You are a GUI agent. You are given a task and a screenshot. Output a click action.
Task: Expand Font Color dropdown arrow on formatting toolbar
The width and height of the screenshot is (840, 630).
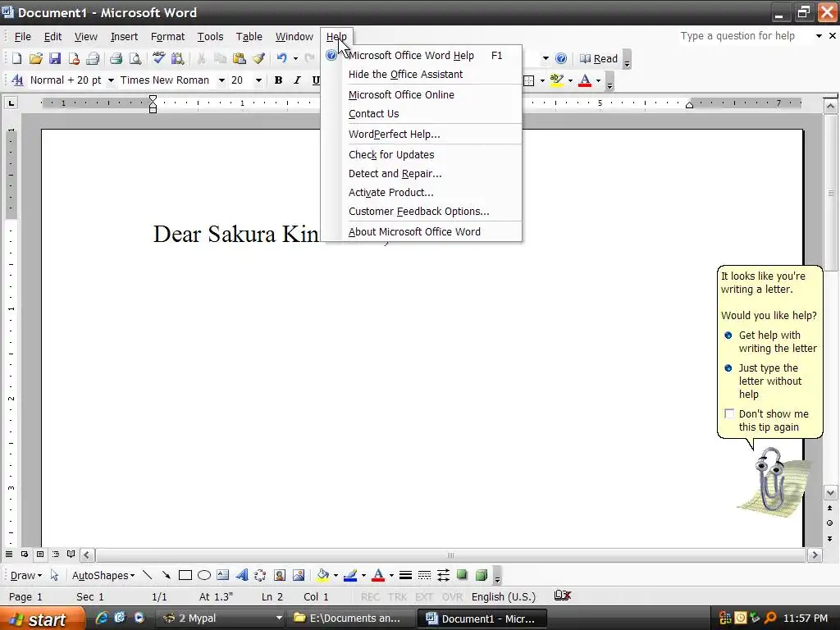coord(598,81)
